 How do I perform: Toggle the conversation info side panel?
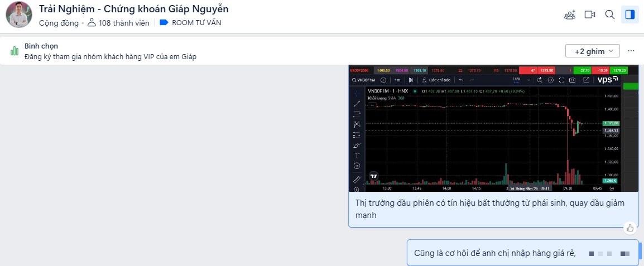point(630,14)
